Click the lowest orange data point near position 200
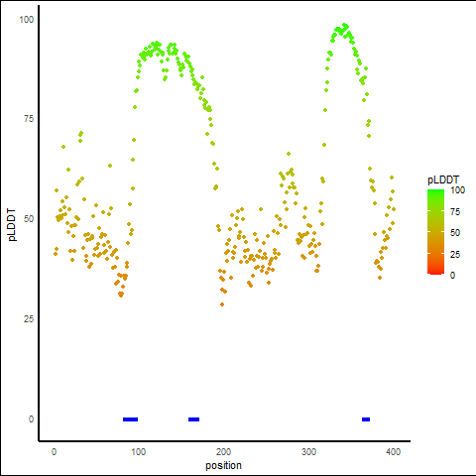This screenshot has width=476, height=476. point(222,304)
